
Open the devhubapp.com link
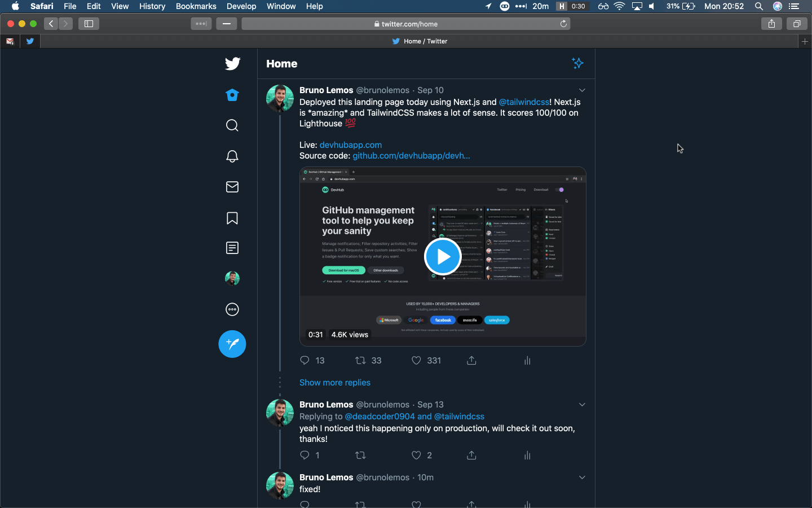(x=351, y=145)
